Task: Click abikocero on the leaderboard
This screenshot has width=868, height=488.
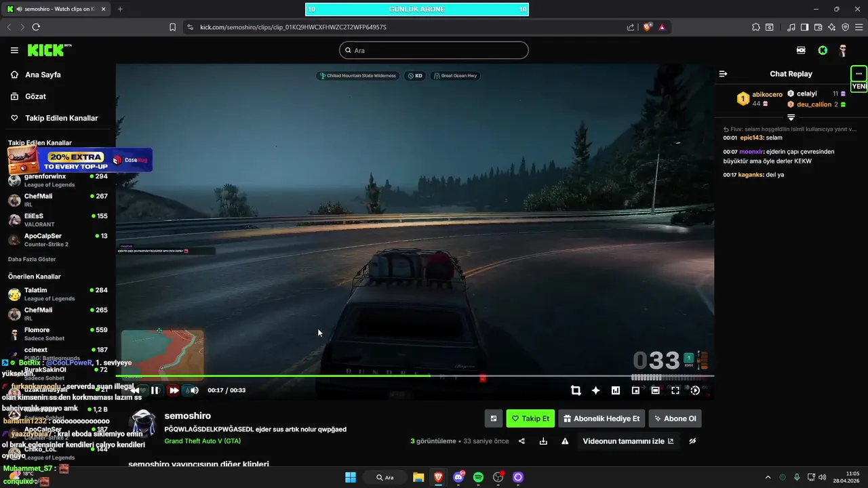Action: point(767,95)
